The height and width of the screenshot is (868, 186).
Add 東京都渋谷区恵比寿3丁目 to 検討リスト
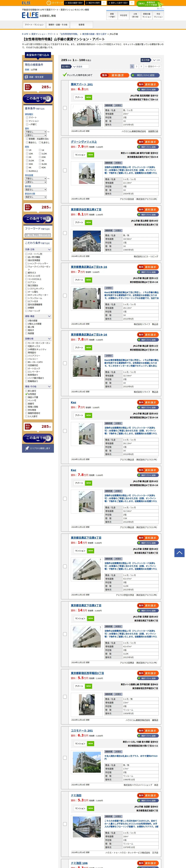(x=148, y=215)
